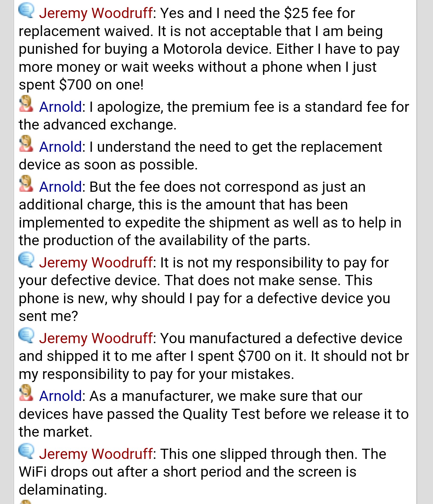Click the chat bubble icon beside "You manufactured a defective device"

click(x=26, y=336)
